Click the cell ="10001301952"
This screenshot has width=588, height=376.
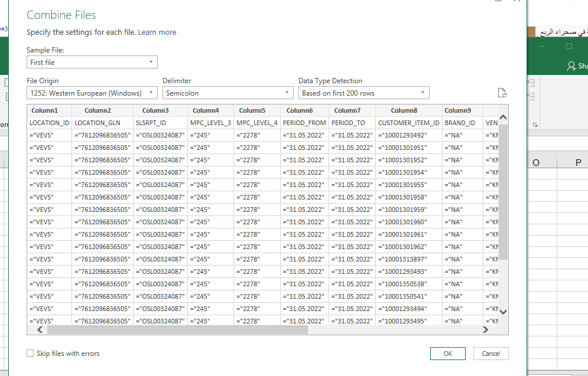[x=409, y=160]
